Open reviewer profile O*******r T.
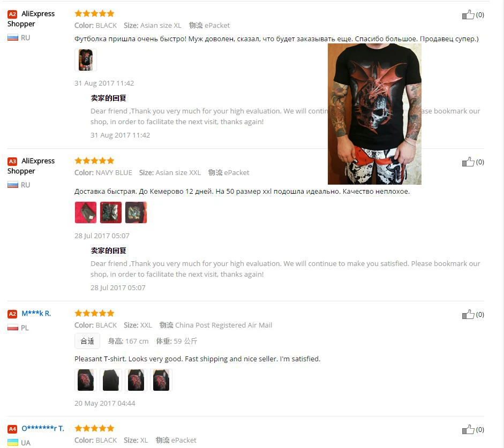The image size is (504, 448). [x=43, y=428]
